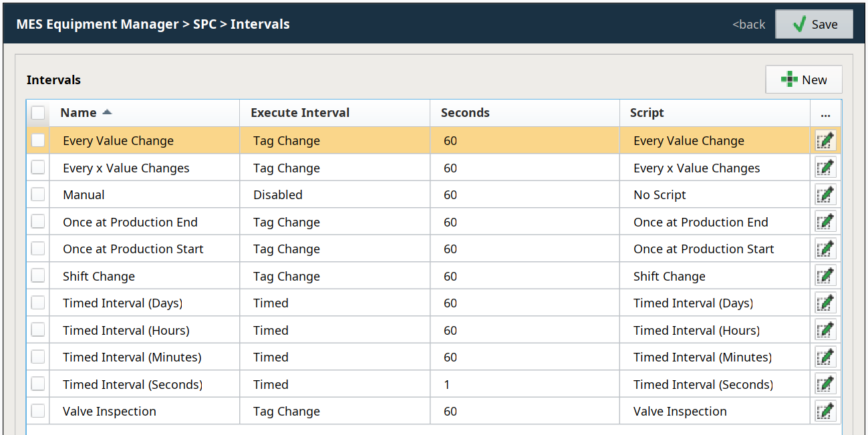868x435 pixels.
Task: Open edit icon for Manual interval
Action: point(825,195)
